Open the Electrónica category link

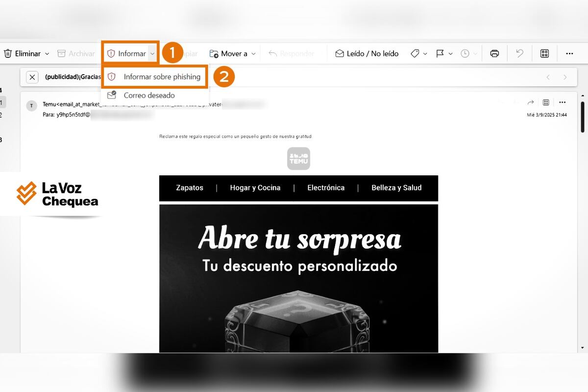pyautogui.click(x=326, y=188)
